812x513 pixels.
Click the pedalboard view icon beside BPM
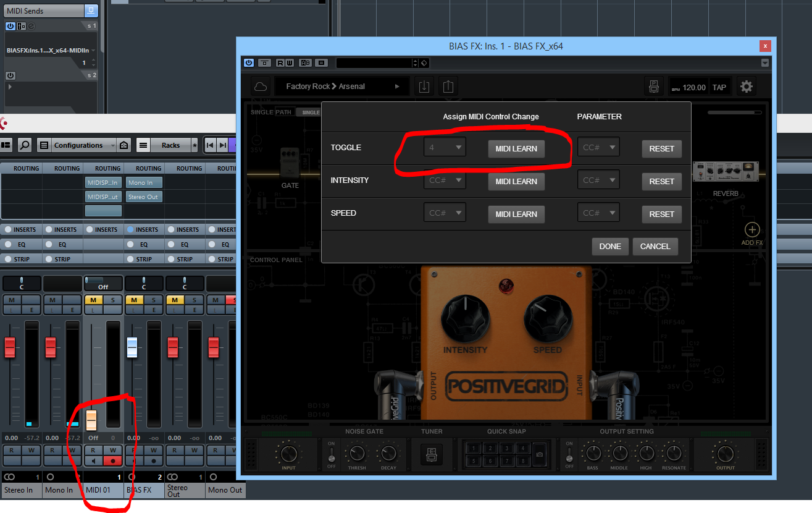pos(653,87)
